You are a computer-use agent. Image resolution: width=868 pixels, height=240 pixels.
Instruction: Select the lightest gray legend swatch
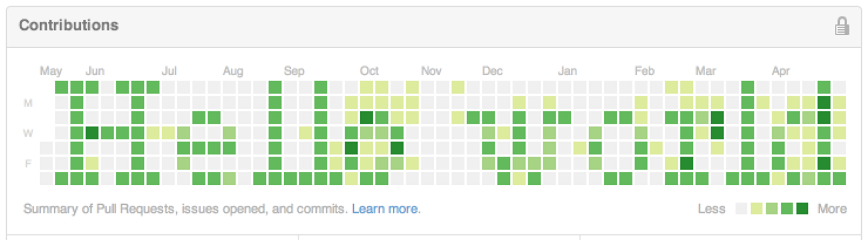(741, 209)
